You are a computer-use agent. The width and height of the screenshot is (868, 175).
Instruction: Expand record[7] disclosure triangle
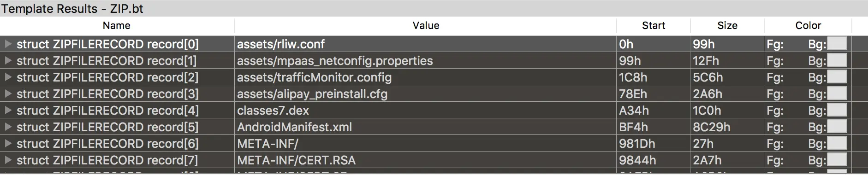[x=8, y=160]
